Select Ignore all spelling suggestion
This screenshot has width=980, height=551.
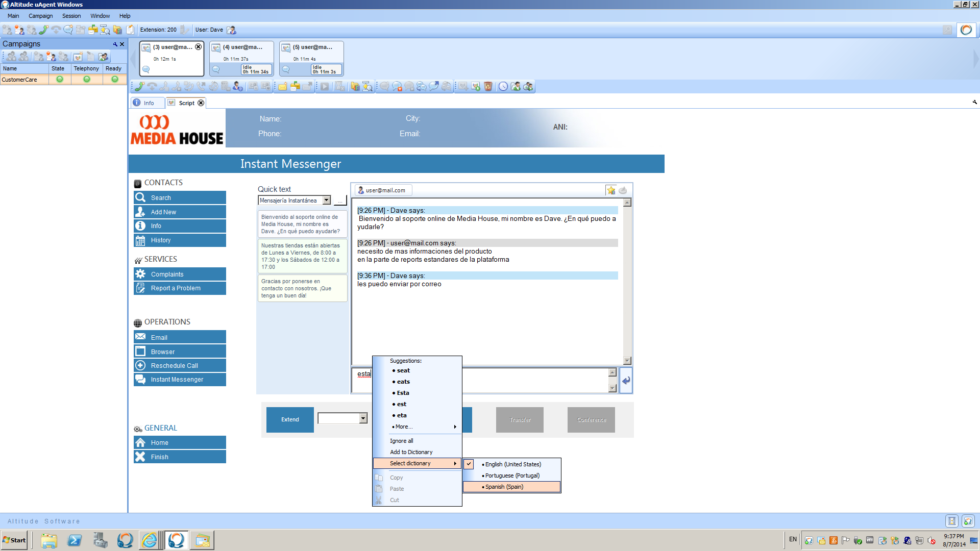pos(401,440)
